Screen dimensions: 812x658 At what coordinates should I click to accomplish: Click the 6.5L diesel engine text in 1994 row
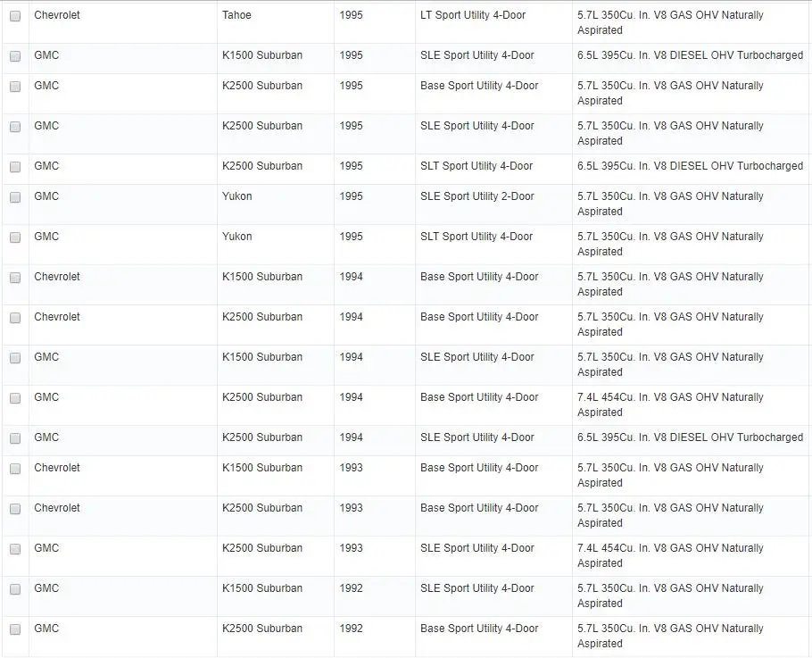[691, 437]
